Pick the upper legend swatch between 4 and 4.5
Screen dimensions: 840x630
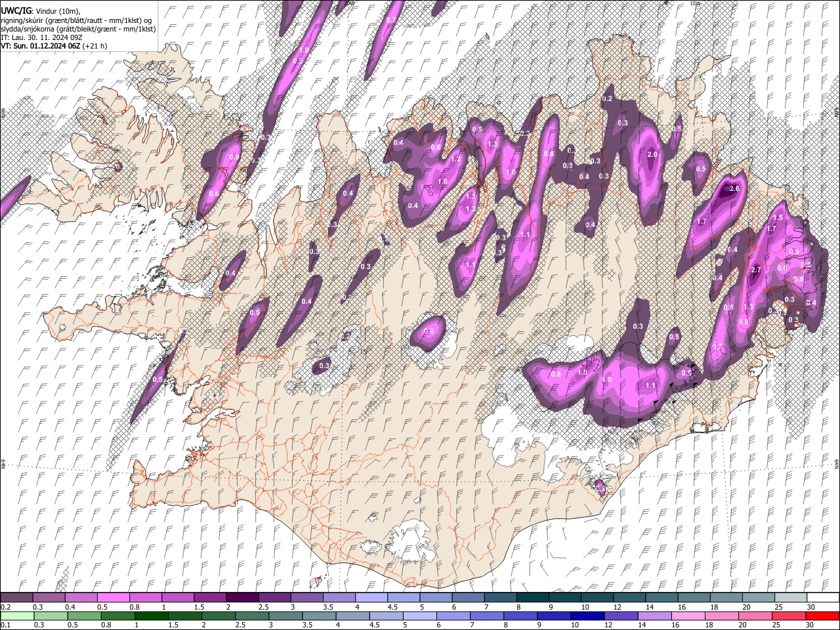(371, 597)
